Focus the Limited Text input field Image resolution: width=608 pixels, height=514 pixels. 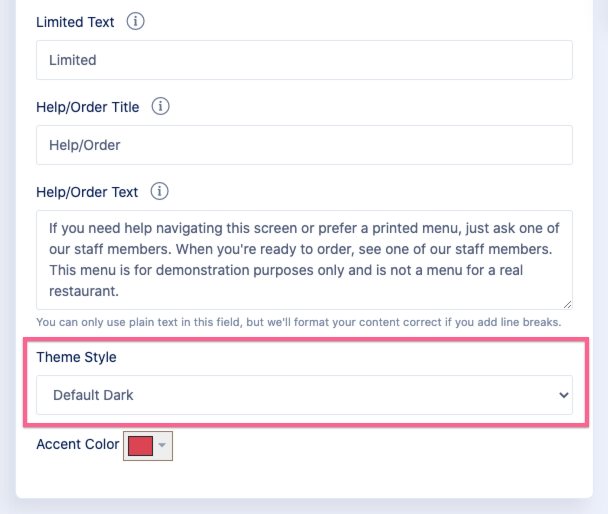304,60
